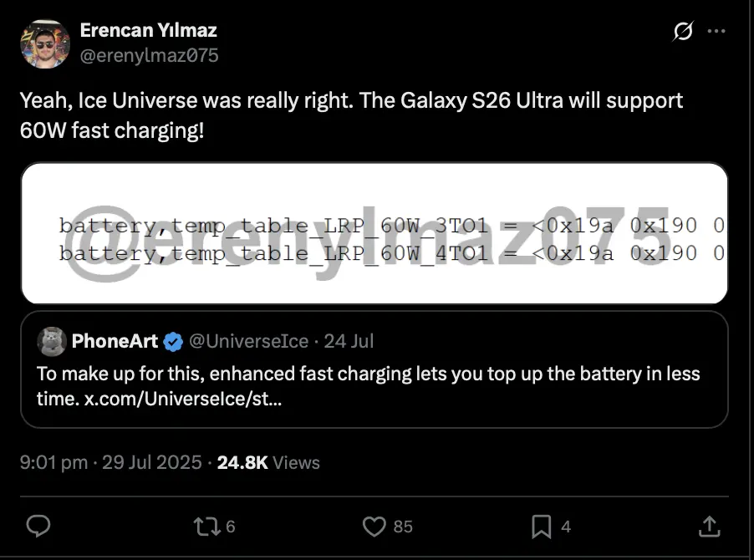This screenshot has width=754, height=560.
Task: Click the reply speech bubble icon
Action: [x=38, y=526]
